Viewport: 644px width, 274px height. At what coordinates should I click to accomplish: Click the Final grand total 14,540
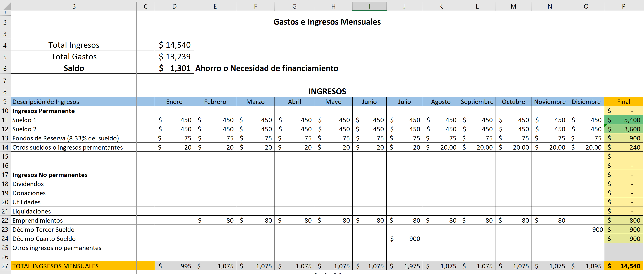click(623, 266)
